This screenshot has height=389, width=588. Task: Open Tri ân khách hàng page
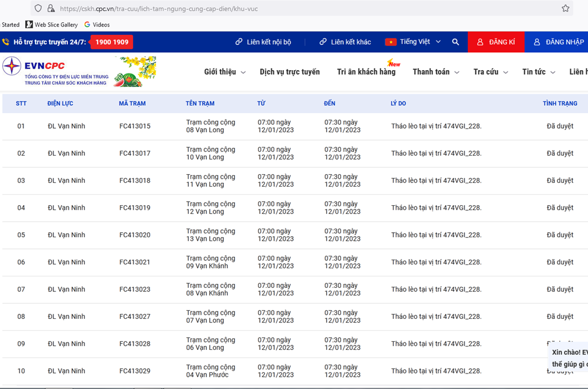tap(366, 72)
